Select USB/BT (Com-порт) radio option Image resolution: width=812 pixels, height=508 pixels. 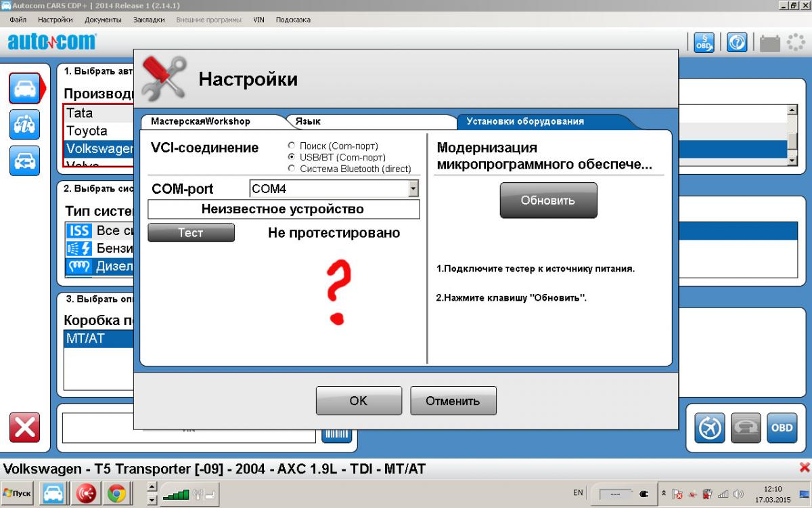pos(292,157)
